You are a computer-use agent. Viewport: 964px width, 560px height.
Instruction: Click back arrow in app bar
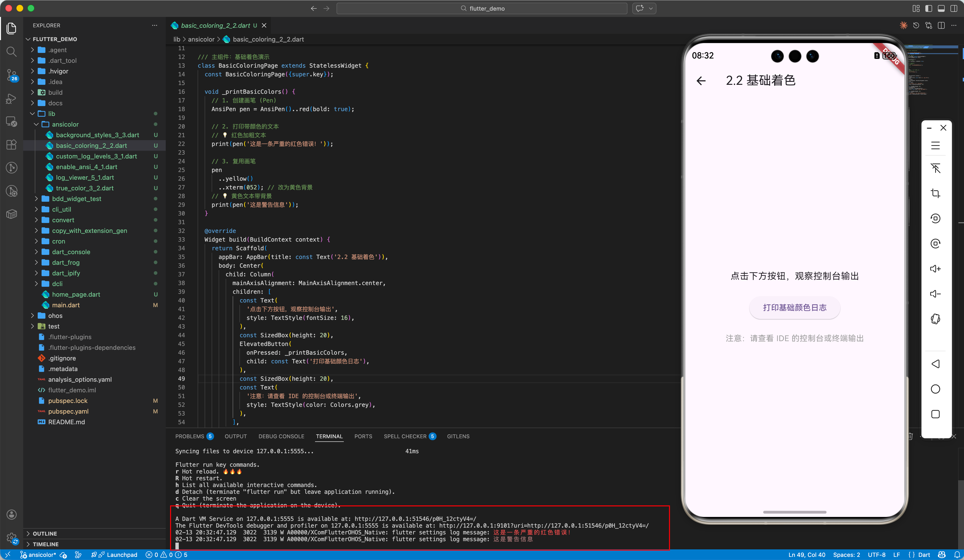tap(701, 81)
